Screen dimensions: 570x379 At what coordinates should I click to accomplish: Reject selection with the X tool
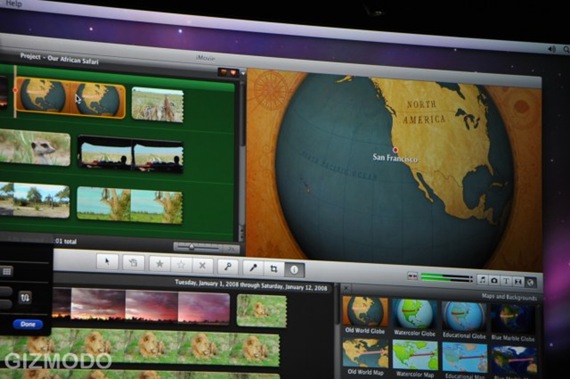tap(202, 266)
